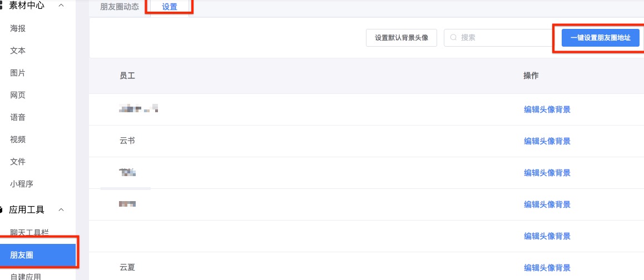Collapse the 应用工具 menu chevron
This screenshot has height=280, width=644.
pyautogui.click(x=61, y=210)
